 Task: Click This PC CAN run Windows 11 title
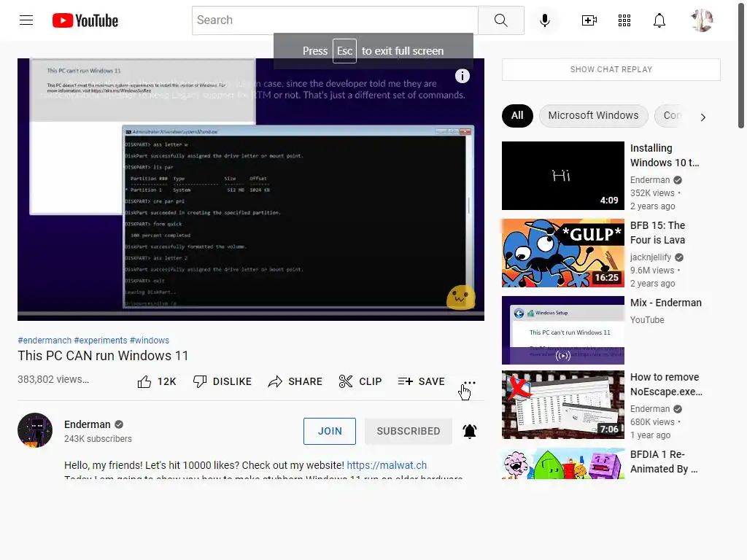point(103,356)
